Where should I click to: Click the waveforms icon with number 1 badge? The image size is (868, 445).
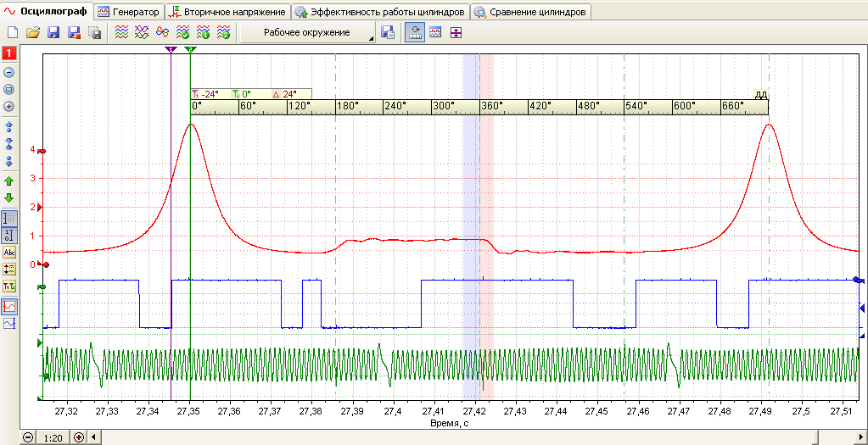tap(203, 32)
